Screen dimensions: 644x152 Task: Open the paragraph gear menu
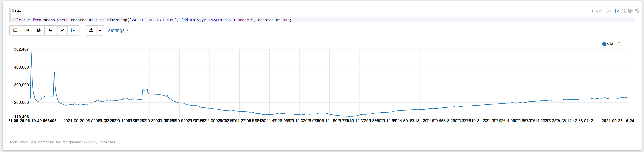(637, 11)
